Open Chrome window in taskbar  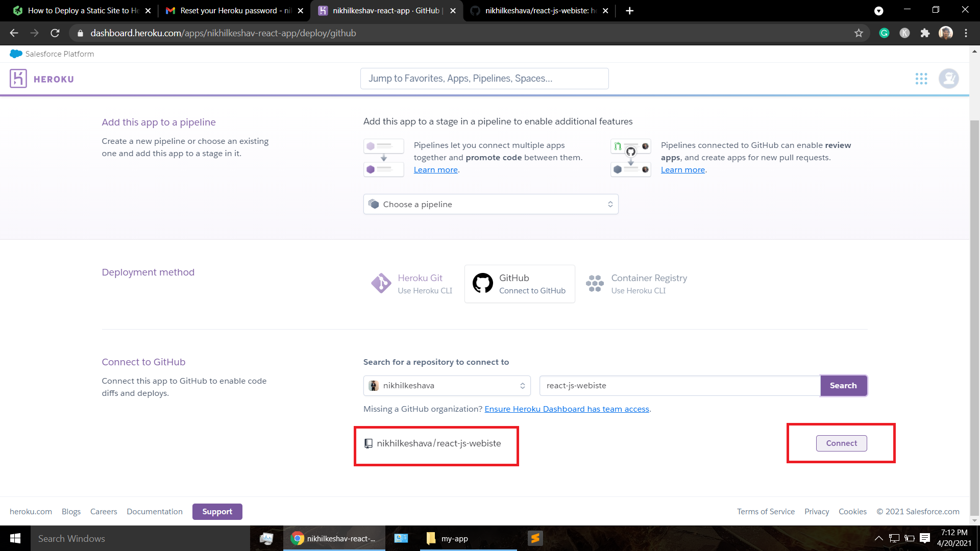334,538
